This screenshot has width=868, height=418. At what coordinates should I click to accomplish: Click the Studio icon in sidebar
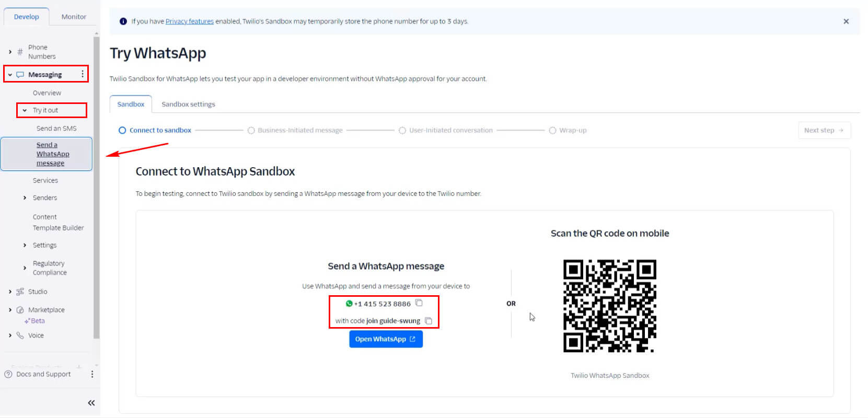[20, 292]
